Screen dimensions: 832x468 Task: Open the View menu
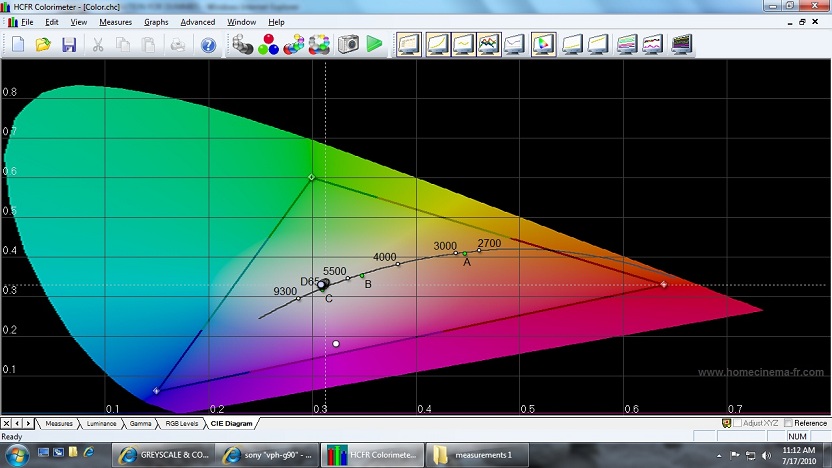pos(79,22)
